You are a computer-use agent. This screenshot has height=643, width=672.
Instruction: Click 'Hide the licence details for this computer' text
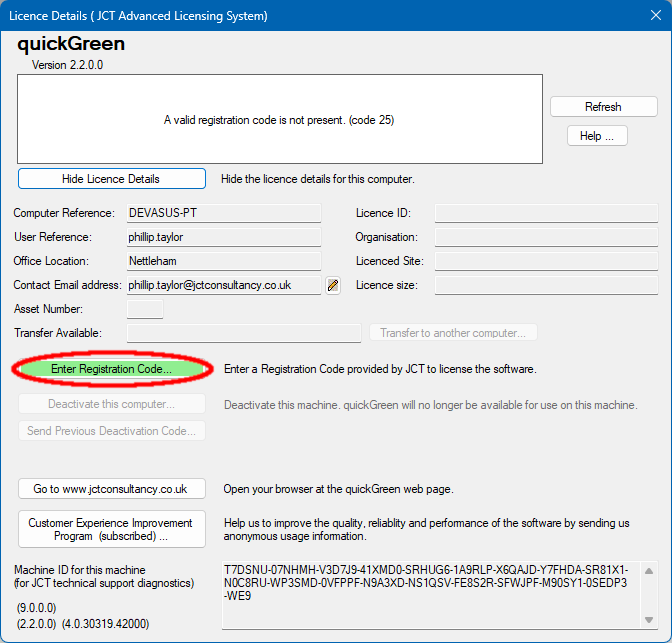[318, 179]
